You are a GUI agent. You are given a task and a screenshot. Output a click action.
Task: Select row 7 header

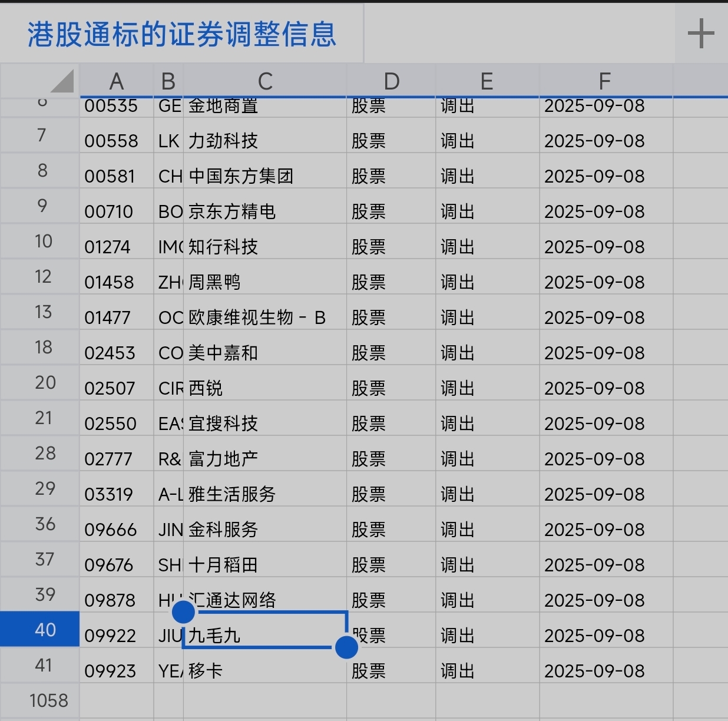39,135
